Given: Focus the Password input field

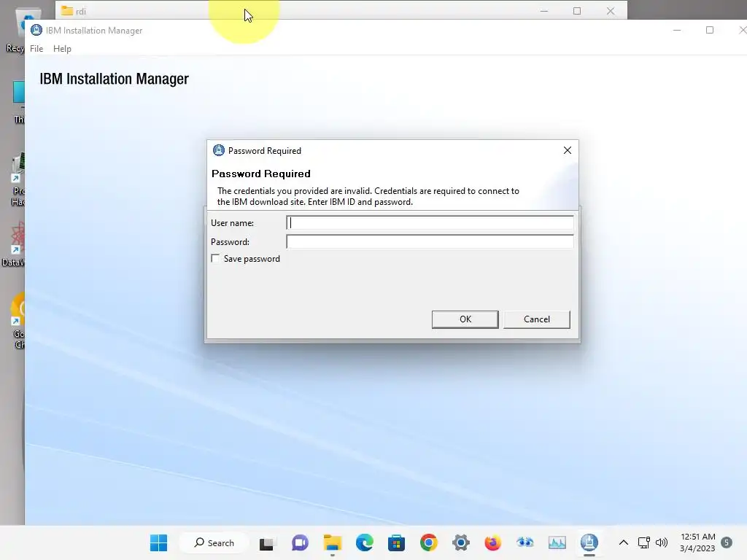Looking at the screenshot, I should pyautogui.click(x=430, y=242).
